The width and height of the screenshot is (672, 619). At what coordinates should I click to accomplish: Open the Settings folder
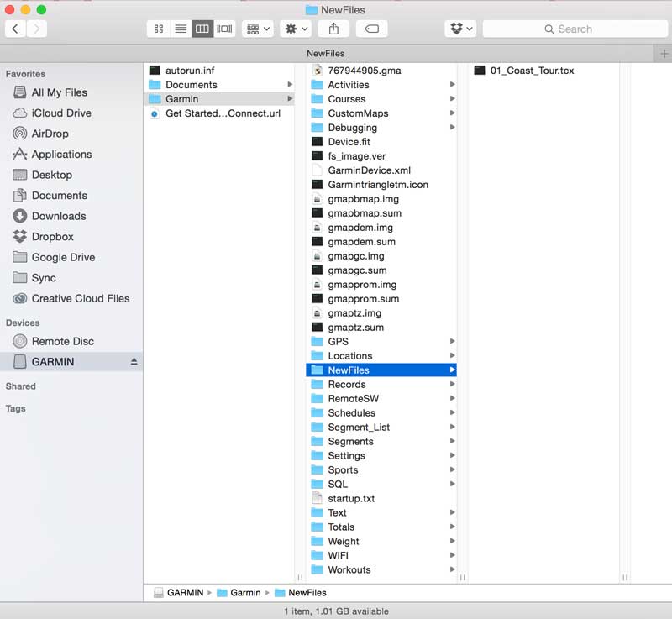coord(381,455)
